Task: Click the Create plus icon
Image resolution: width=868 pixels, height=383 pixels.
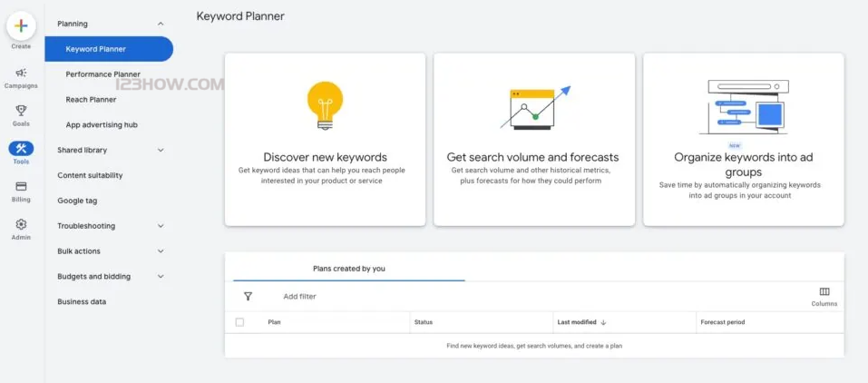Action: click(x=21, y=26)
